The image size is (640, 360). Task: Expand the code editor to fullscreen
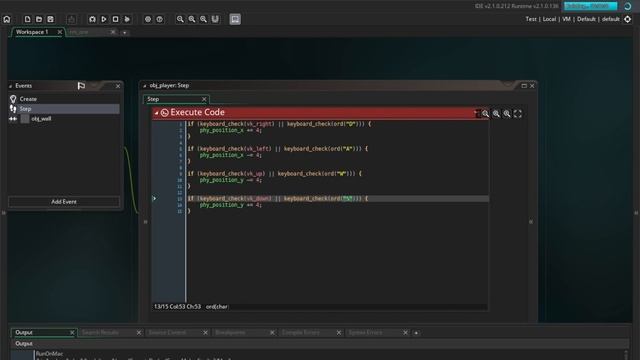pyautogui.click(x=518, y=114)
